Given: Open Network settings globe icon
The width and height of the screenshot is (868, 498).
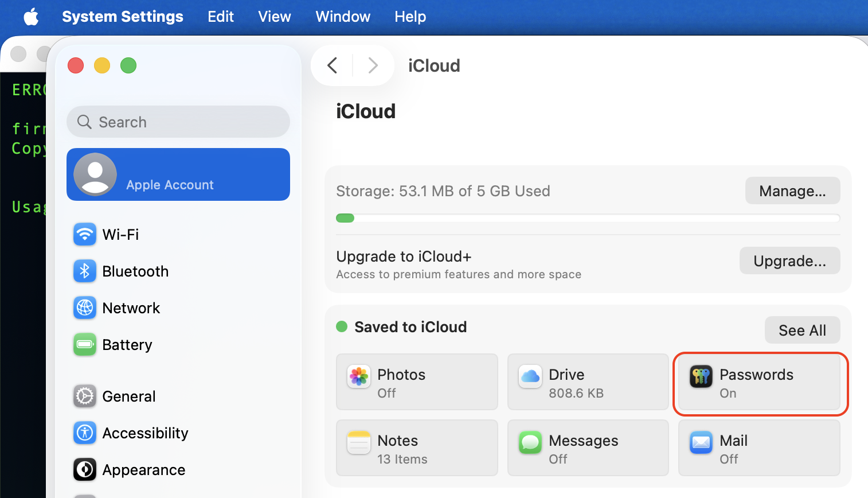Looking at the screenshot, I should coord(85,308).
